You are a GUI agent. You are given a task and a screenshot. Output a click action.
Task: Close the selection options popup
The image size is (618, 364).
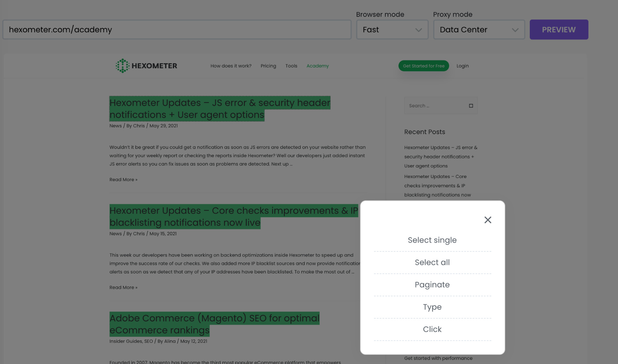[x=488, y=220]
